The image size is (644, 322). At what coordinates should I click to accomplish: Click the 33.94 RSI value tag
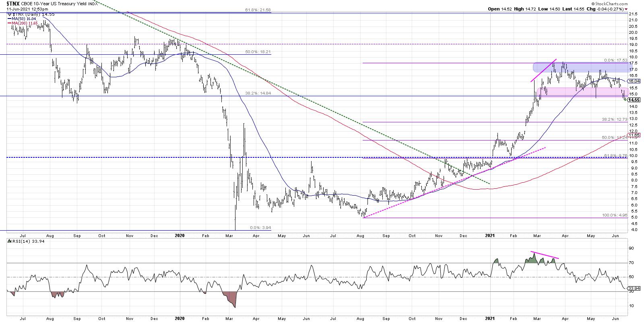[x=633, y=288]
